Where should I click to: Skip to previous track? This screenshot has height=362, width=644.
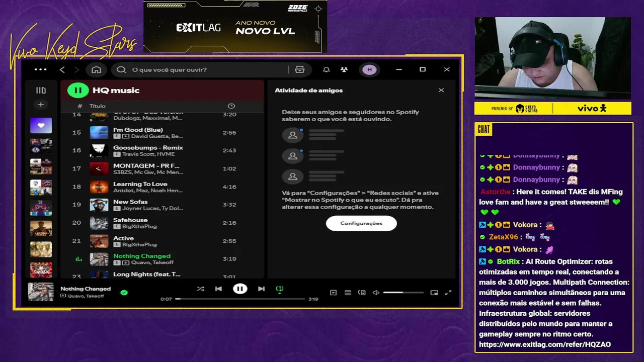pyautogui.click(x=218, y=289)
